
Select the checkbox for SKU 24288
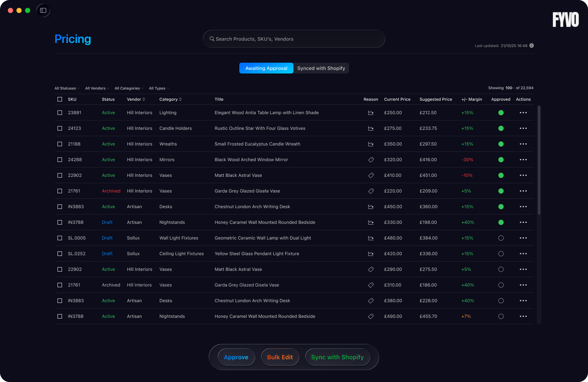60,160
